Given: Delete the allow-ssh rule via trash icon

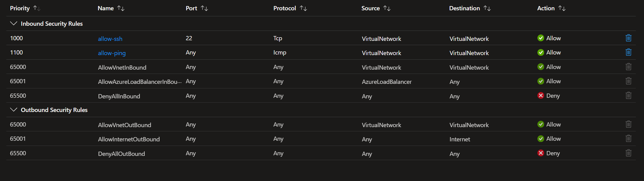Looking at the screenshot, I should tap(628, 38).
